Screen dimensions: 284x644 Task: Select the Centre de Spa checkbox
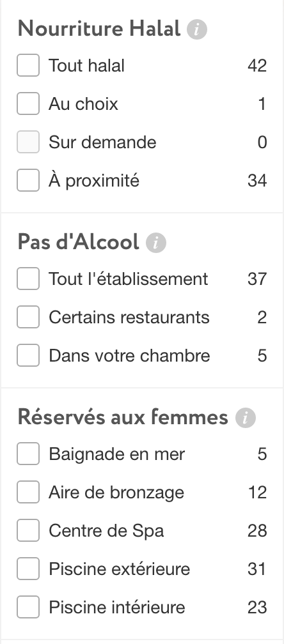[x=28, y=530]
